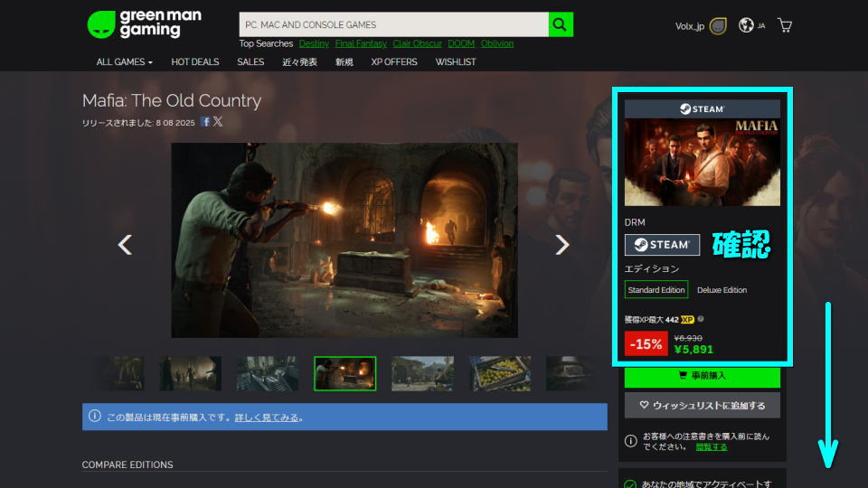The image size is (868, 488).
Task: Click the Oblivion top search link
Action: pyautogui.click(x=497, y=43)
